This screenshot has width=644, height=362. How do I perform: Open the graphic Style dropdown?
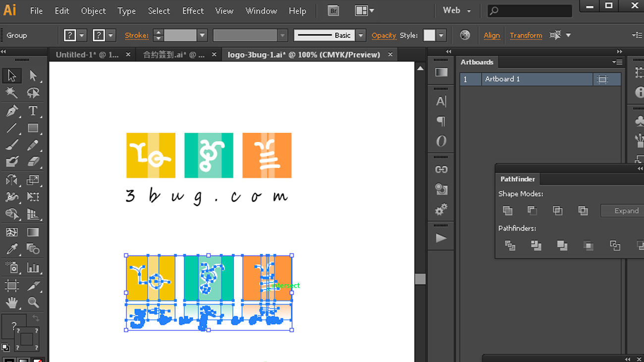(441, 35)
